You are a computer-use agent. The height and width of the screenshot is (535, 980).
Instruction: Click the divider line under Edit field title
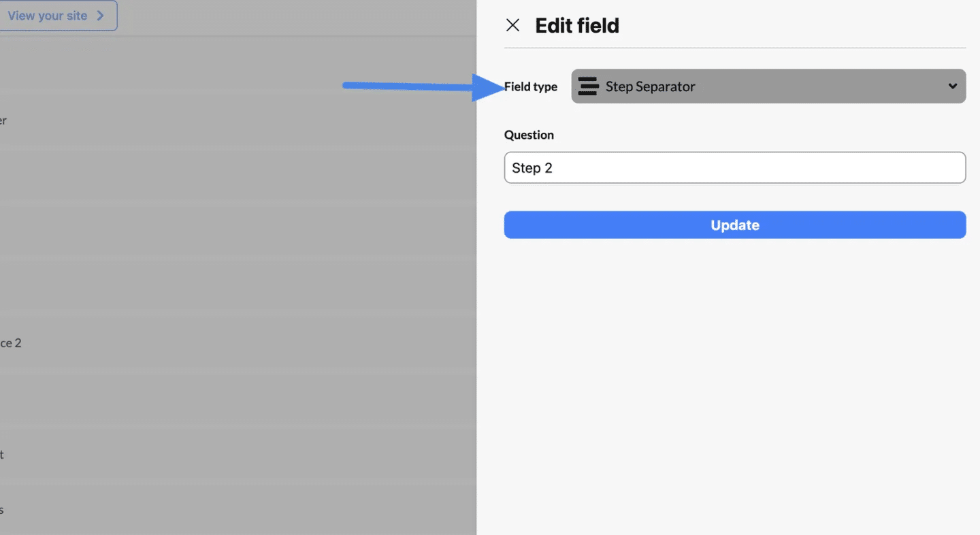coord(734,48)
